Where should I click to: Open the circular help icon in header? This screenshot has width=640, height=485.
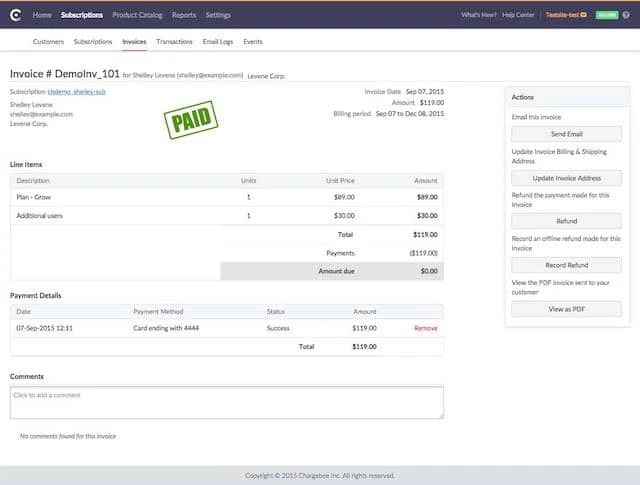point(626,15)
